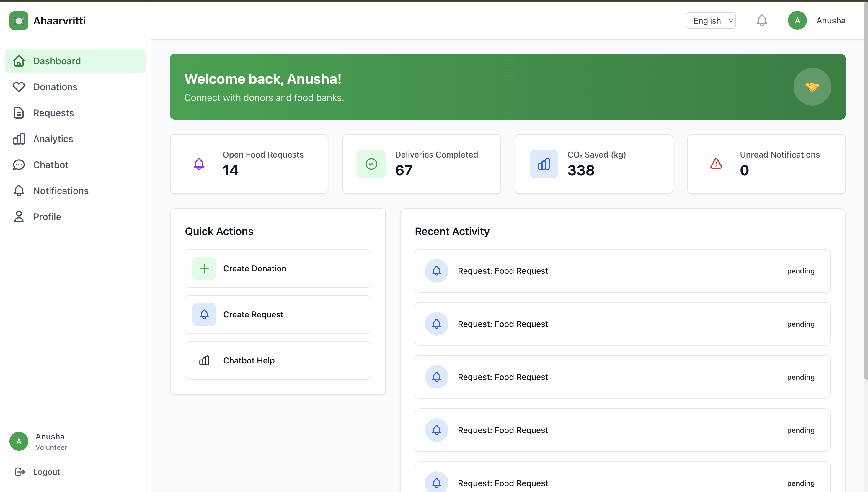Click the Deliveries Completed checkmark icon
The height and width of the screenshot is (492, 868).
coord(371,164)
